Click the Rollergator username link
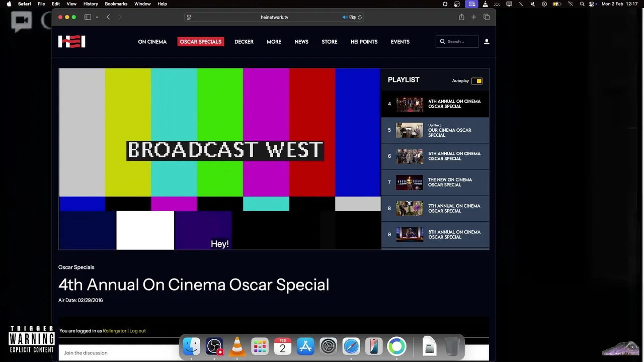Image resolution: width=644 pixels, height=362 pixels. point(114,331)
